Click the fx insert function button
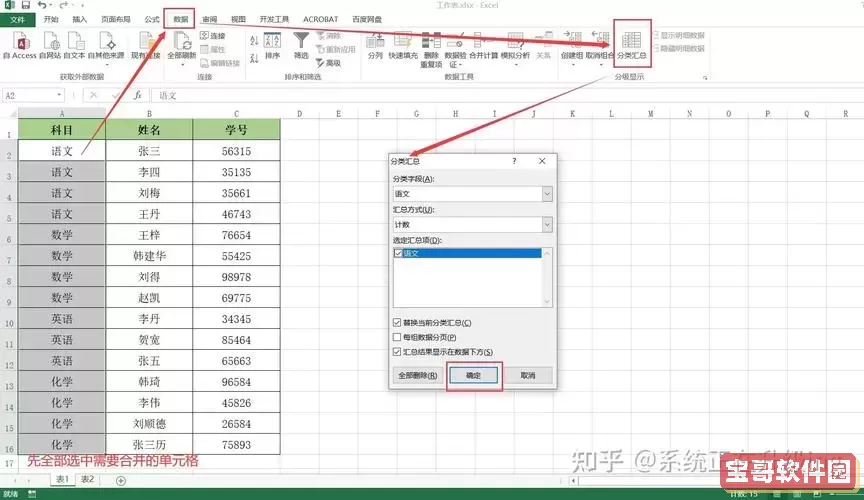The width and height of the screenshot is (864, 500). pyautogui.click(x=138, y=95)
